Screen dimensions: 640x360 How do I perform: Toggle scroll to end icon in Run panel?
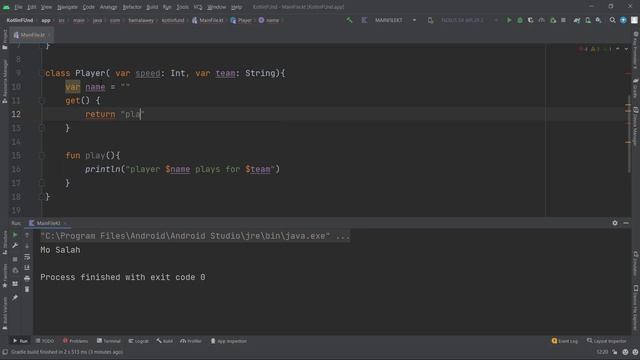point(27,267)
